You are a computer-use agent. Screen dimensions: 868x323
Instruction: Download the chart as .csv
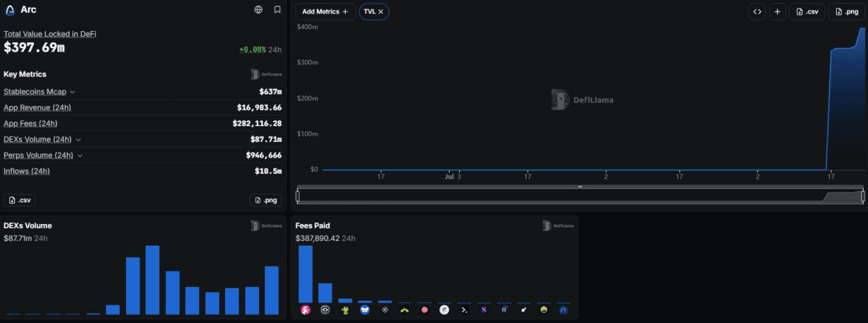(x=807, y=12)
